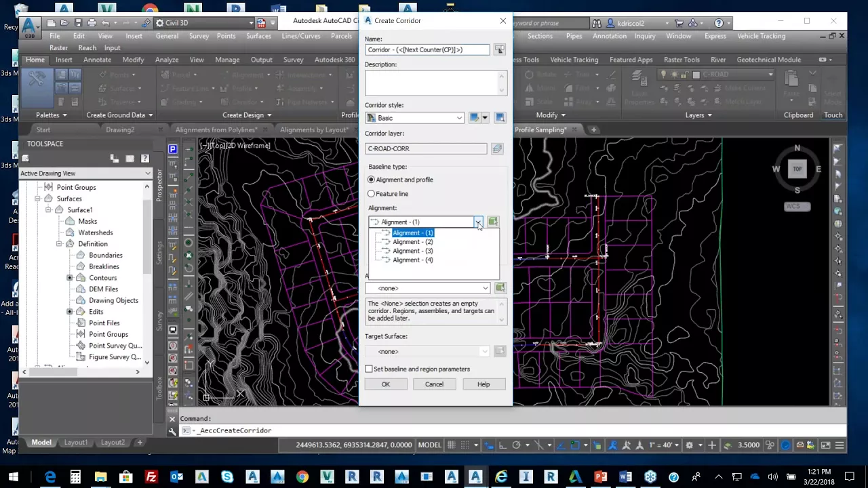Expand the Layers panel dropdown
868x488 pixels.
pos(698,115)
